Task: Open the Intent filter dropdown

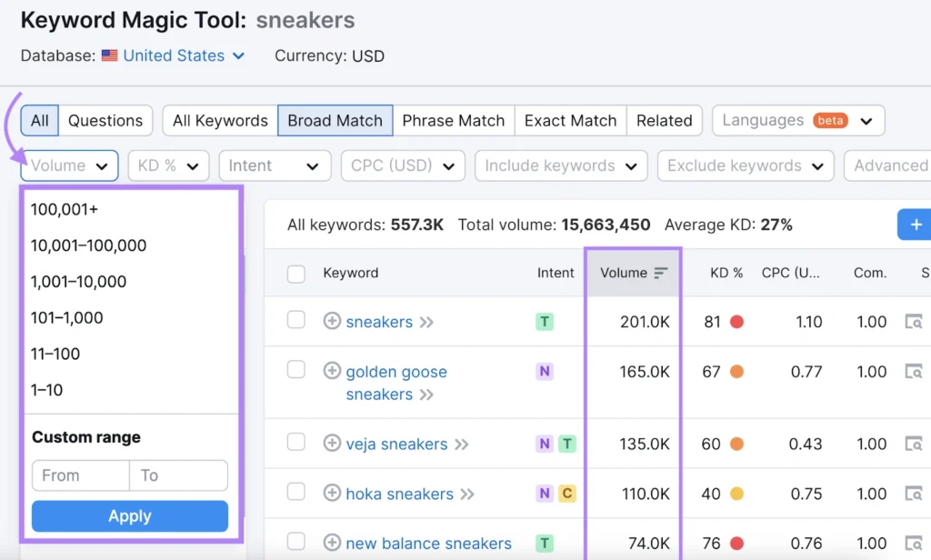Action: pos(275,165)
